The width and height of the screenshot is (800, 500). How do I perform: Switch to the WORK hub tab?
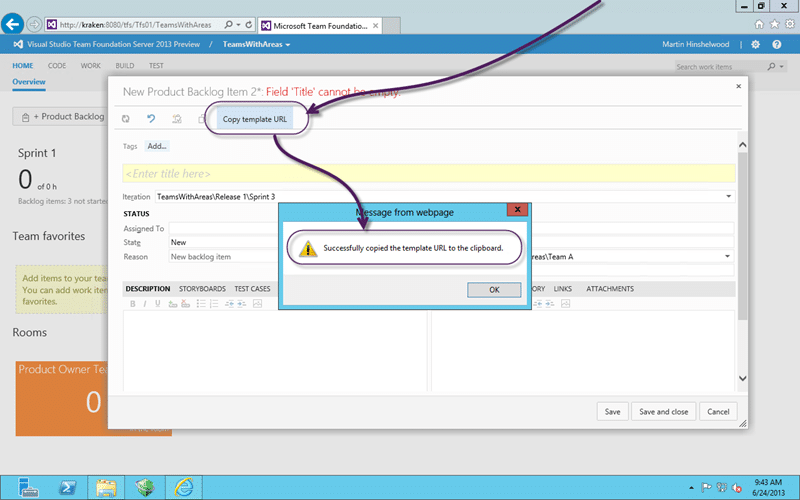pyautogui.click(x=90, y=66)
